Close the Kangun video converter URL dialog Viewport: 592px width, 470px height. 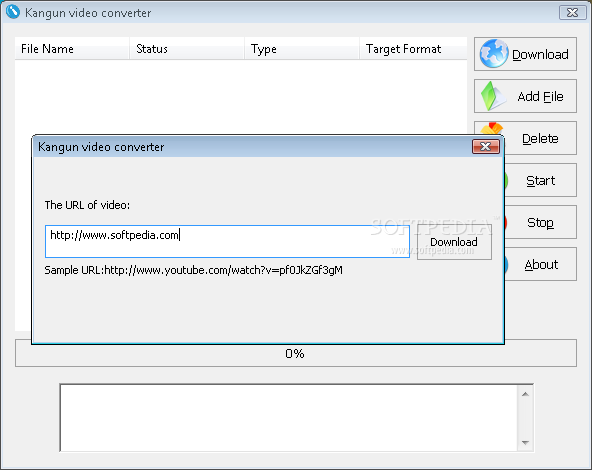tap(486, 146)
